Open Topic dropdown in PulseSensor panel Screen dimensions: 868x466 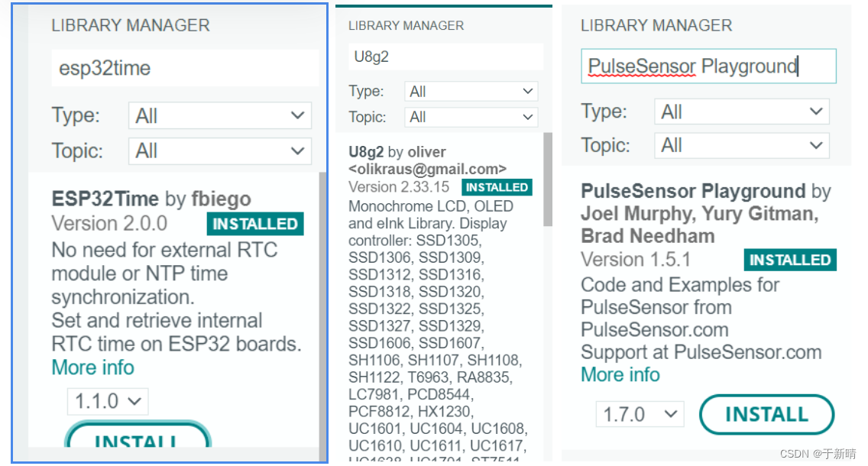742,146
